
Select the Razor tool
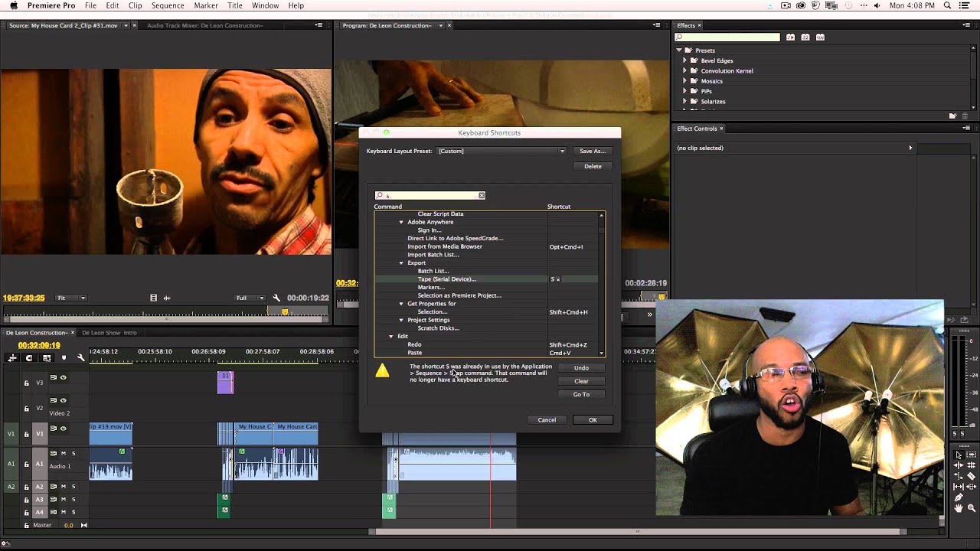click(972, 476)
